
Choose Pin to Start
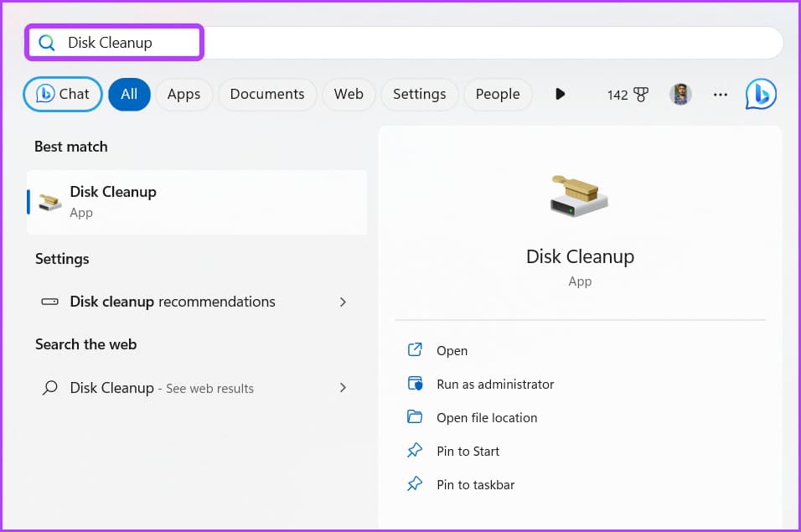[x=468, y=452]
